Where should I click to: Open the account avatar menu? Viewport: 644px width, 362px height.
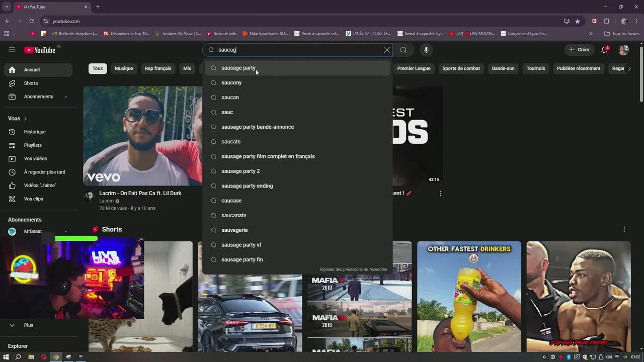pos(623,50)
